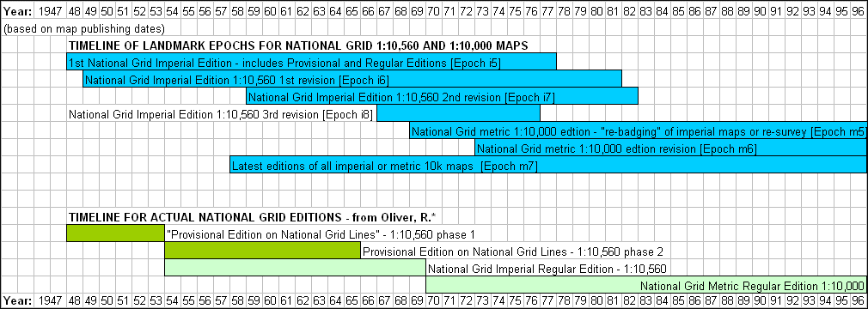Select the National Grid Metric Regular Edition bar
This screenshot has width=868, height=309.
coord(646,284)
